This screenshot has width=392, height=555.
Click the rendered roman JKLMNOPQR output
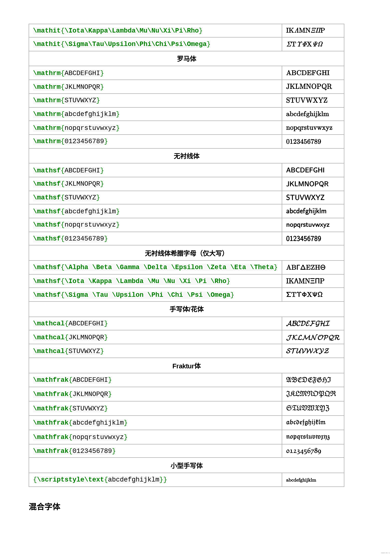coord(309,87)
